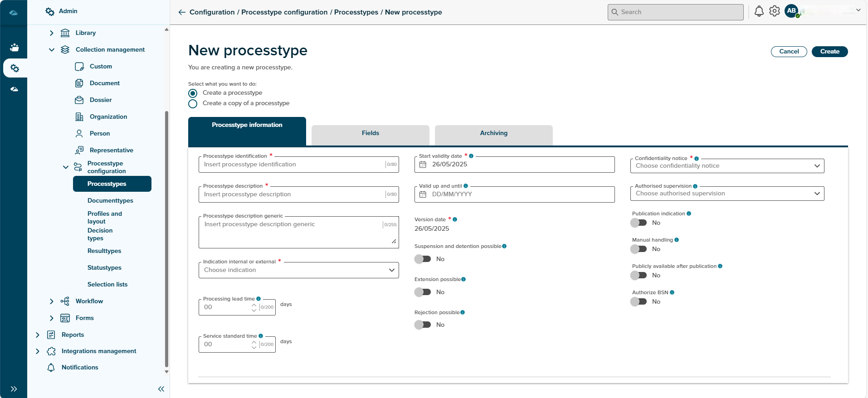This screenshot has width=868, height=398.
Task: Click the Integrations management puzzle icon
Action: pos(51,351)
